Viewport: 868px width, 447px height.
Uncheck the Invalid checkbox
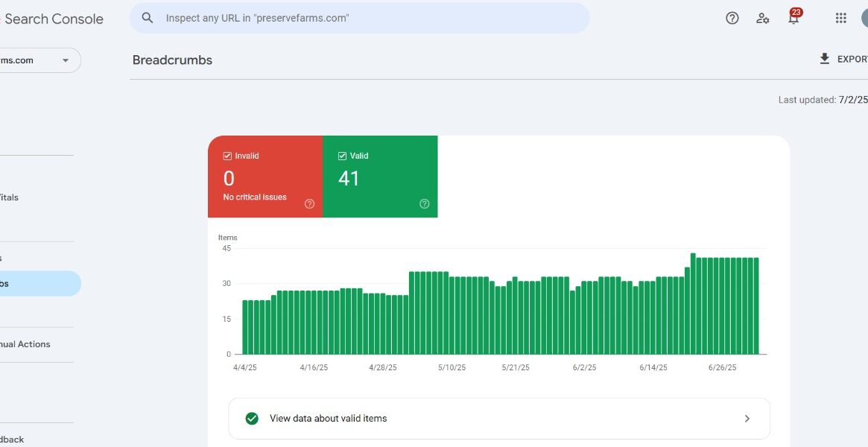point(227,156)
